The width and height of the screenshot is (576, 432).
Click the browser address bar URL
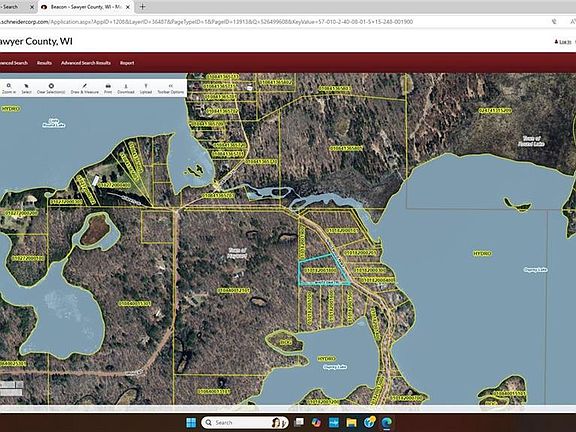206,22
